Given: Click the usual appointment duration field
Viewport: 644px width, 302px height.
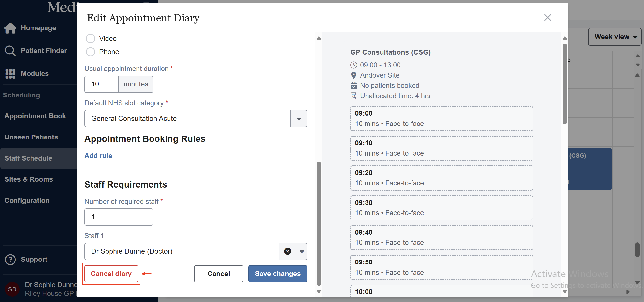Looking at the screenshot, I should 101,84.
